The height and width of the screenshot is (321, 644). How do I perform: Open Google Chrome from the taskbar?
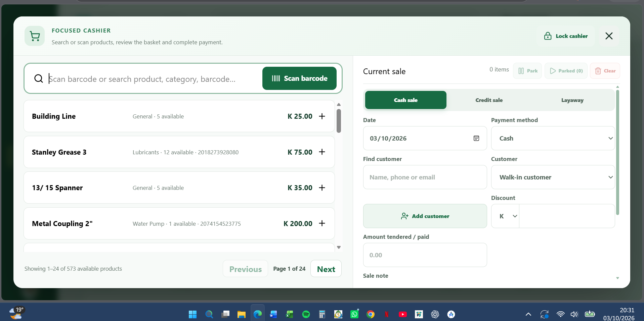371,314
